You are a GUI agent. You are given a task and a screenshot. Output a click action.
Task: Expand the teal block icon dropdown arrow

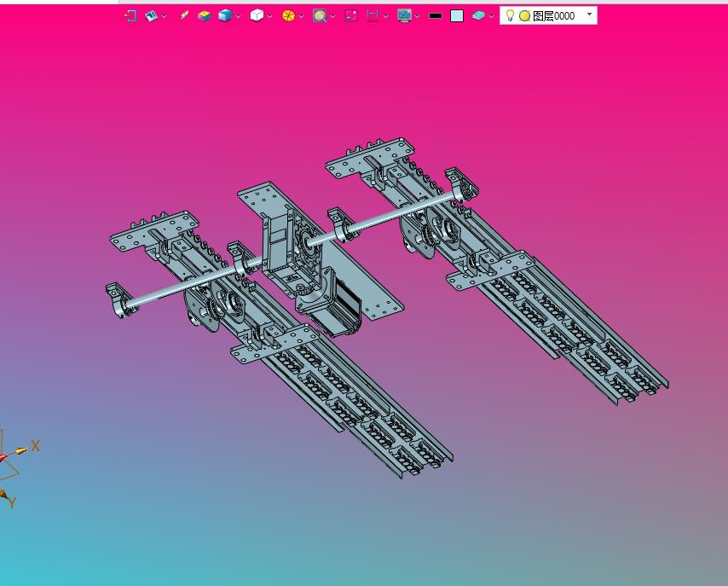491,16
